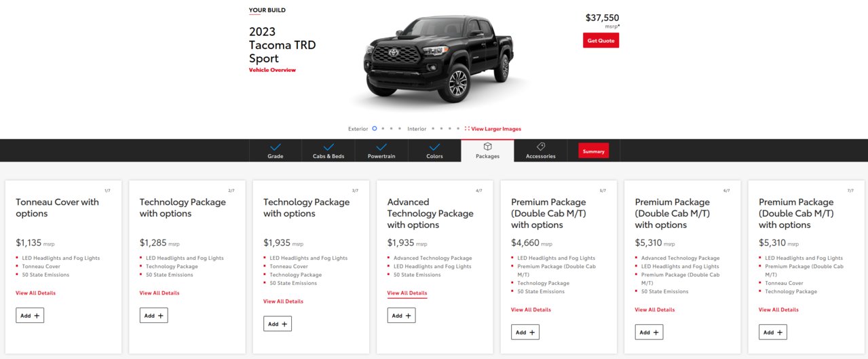The image size is (868, 359).
Task: Select the second Exterior view dot
Action: click(383, 128)
